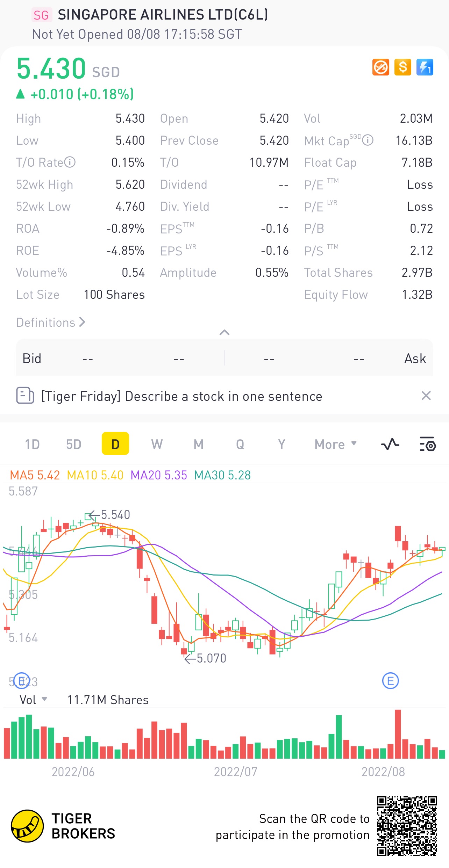
Task: Switch to the M monthly tab
Action: [x=198, y=444]
